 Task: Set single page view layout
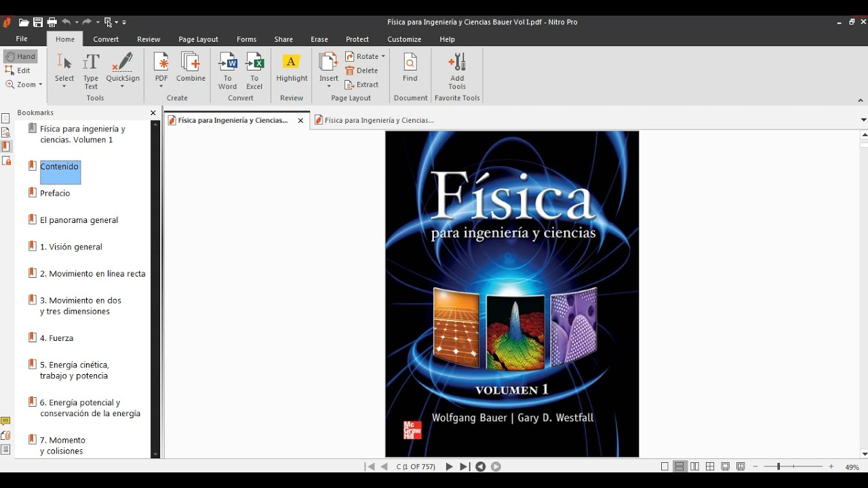665,467
